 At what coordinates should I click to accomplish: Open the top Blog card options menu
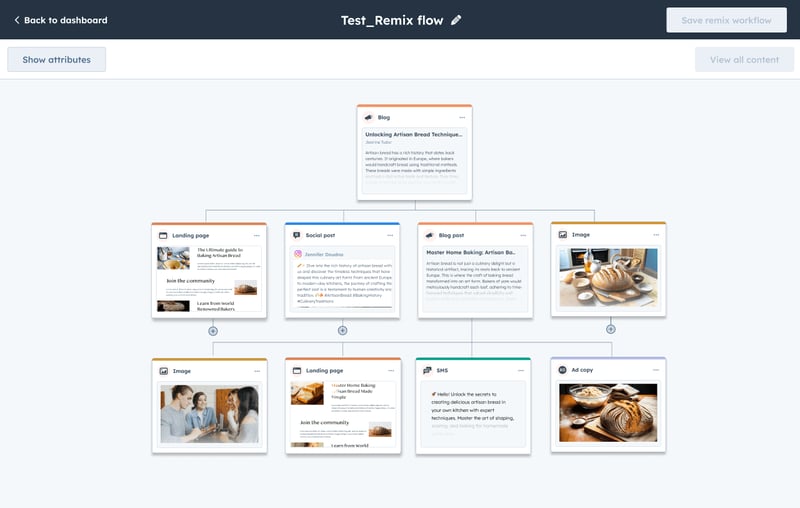pyautogui.click(x=462, y=117)
